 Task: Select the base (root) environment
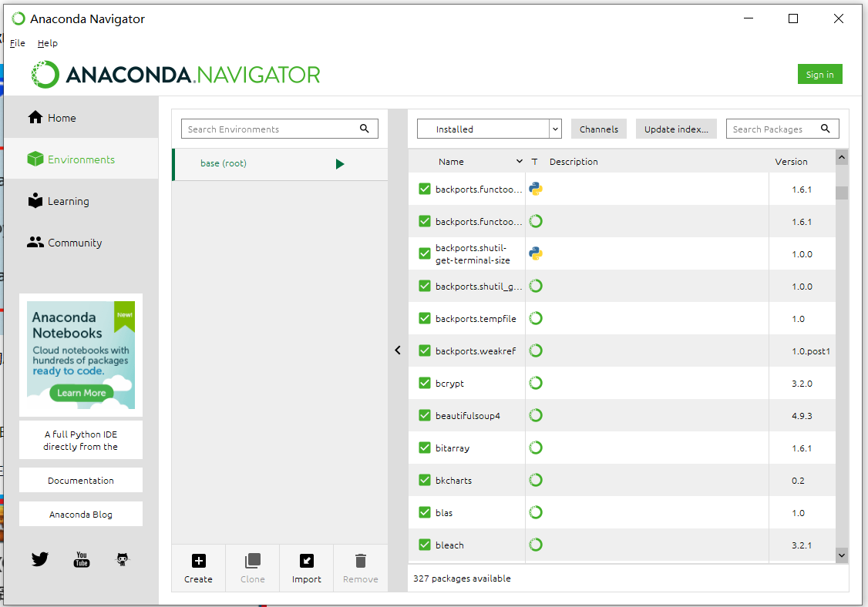click(280, 164)
